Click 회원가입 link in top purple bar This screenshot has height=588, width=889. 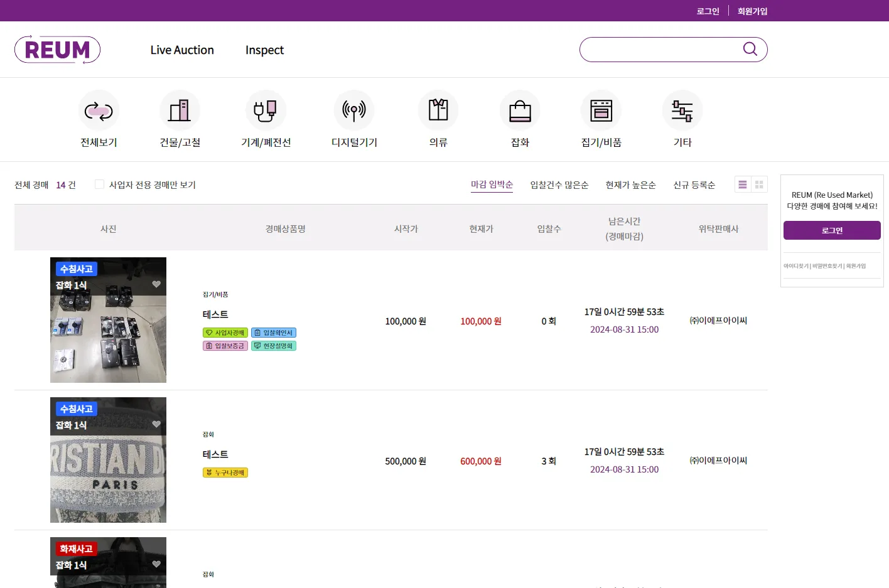click(753, 11)
